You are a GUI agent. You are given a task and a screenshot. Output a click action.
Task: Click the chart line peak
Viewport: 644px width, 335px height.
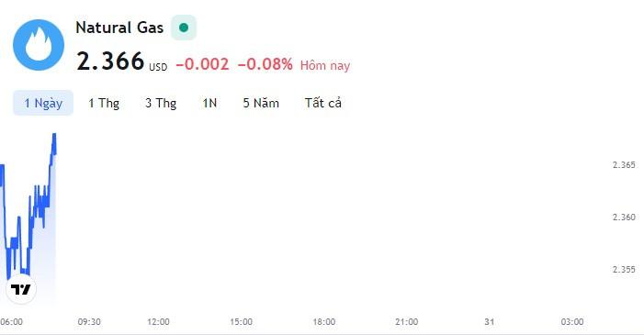(54, 135)
